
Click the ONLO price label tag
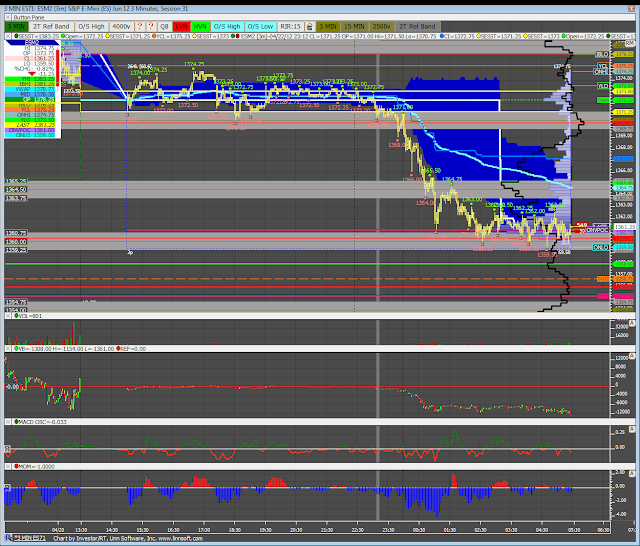click(601, 247)
